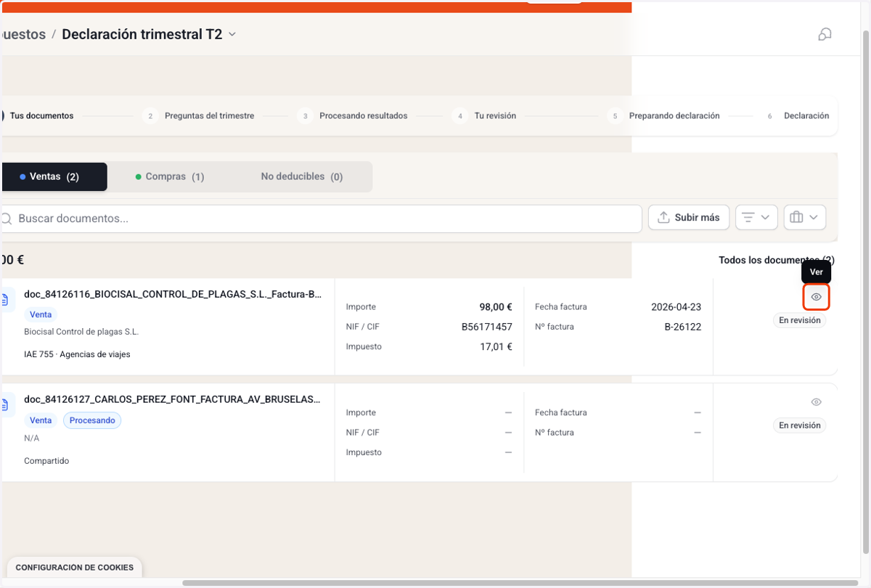Go to step Tus documentos
The height and width of the screenshot is (588, 871).
click(x=41, y=115)
